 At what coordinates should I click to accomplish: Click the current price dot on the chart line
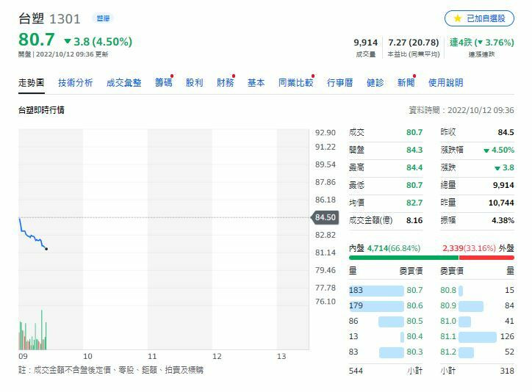click(x=46, y=249)
